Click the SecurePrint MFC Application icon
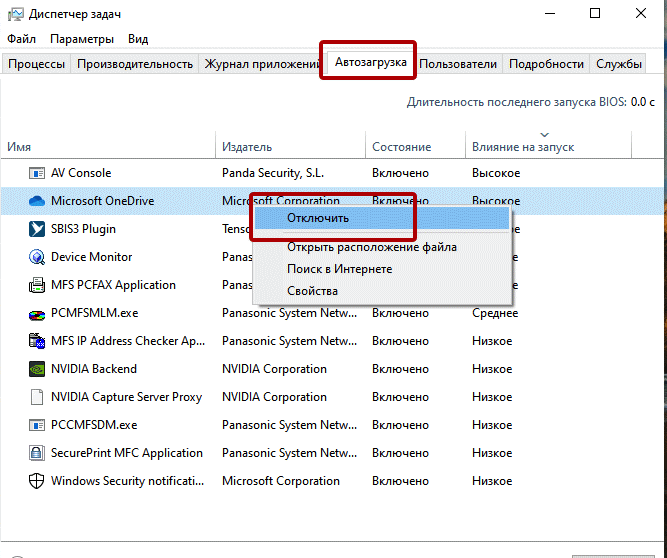667x558 pixels. pos(37,453)
